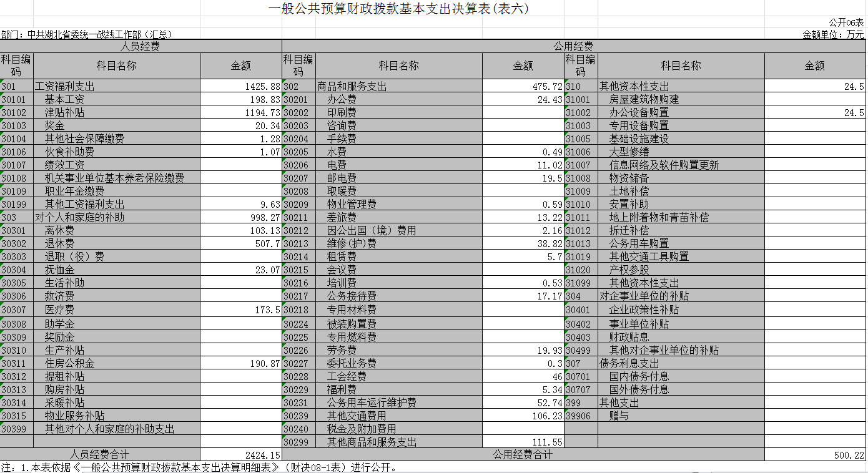Select total 2424.15

[x=241, y=455]
